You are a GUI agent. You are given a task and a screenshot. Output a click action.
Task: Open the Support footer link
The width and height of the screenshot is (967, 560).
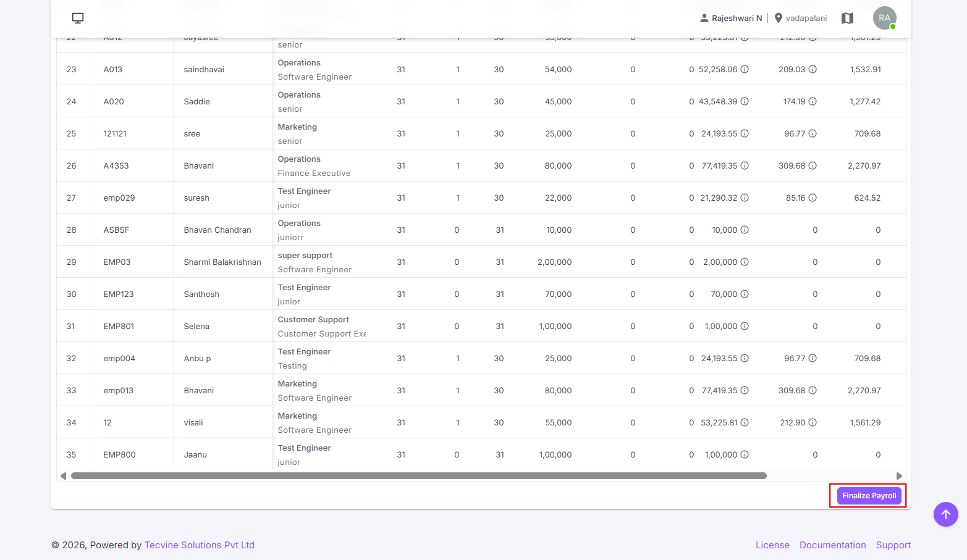pos(893,545)
